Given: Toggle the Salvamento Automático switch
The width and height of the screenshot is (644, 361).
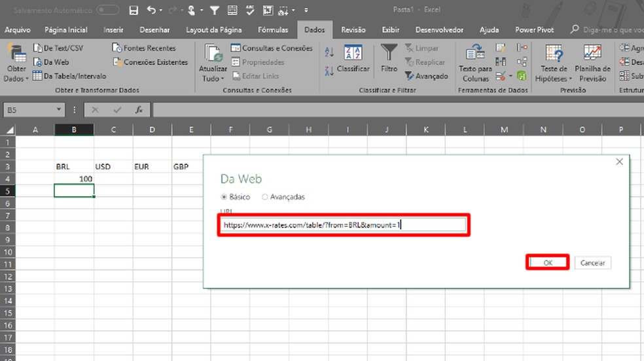Looking at the screenshot, I should point(108,10).
